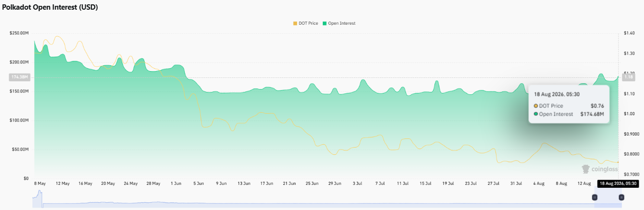Click the 29 Jun date label

tap(335, 184)
